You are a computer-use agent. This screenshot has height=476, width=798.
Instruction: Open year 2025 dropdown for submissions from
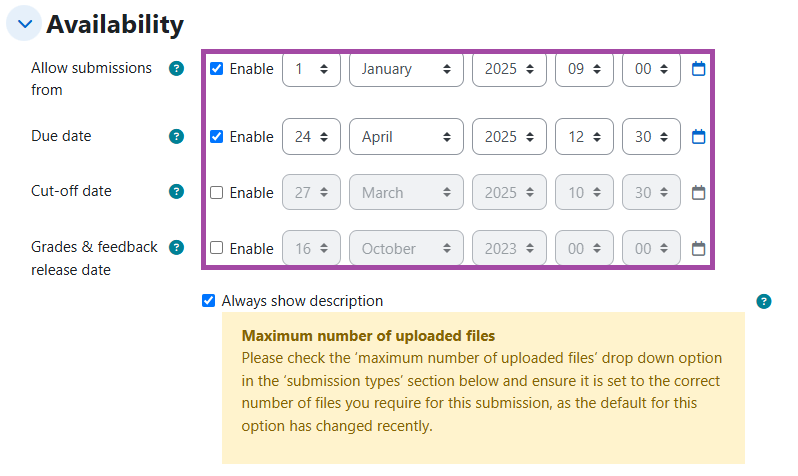point(509,69)
